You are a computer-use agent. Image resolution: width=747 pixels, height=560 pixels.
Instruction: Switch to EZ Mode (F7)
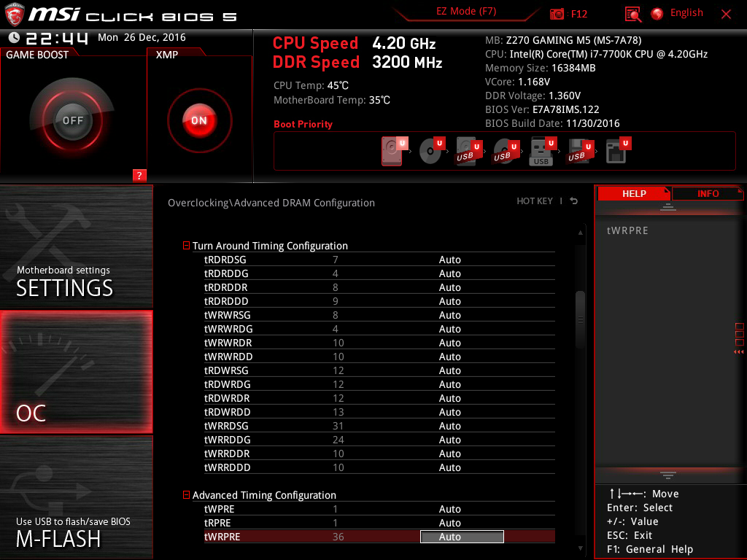pos(466,12)
